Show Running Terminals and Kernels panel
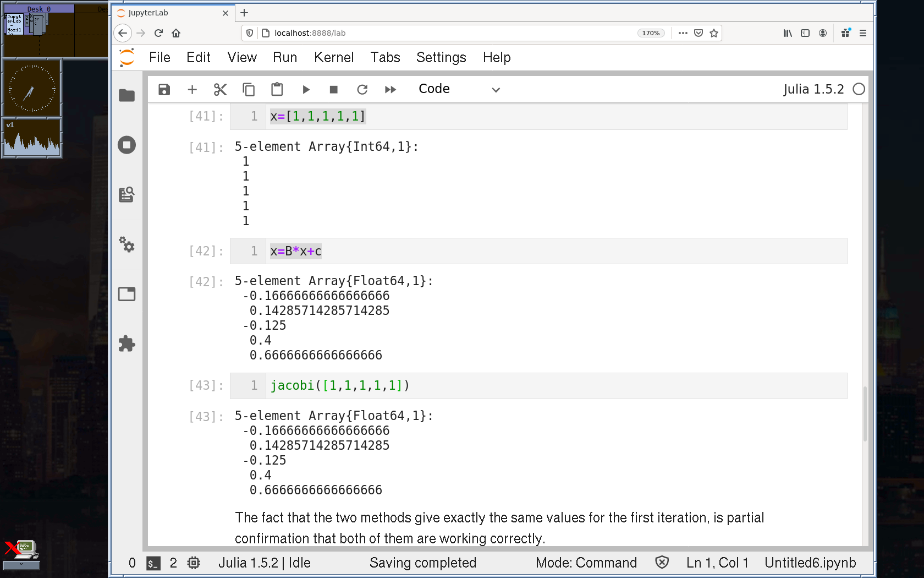The width and height of the screenshot is (924, 578). [x=127, y=145]
